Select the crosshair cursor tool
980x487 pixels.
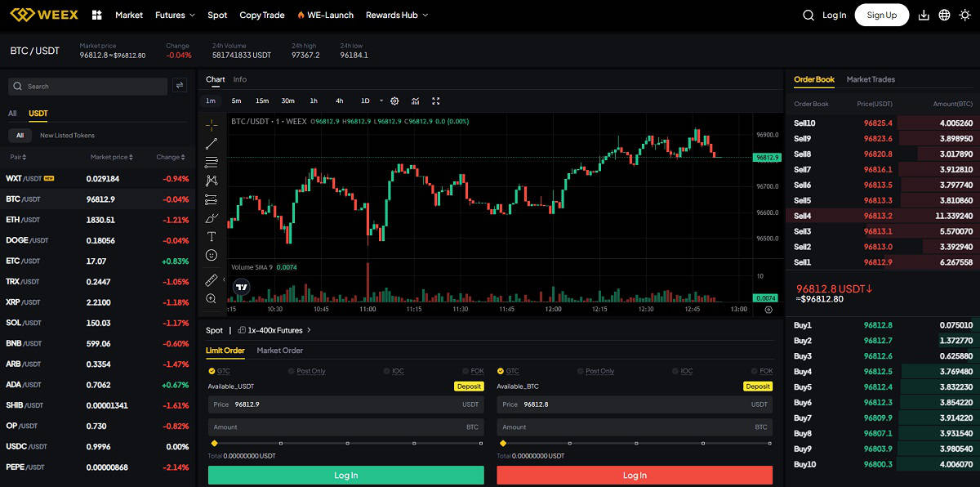212,125
